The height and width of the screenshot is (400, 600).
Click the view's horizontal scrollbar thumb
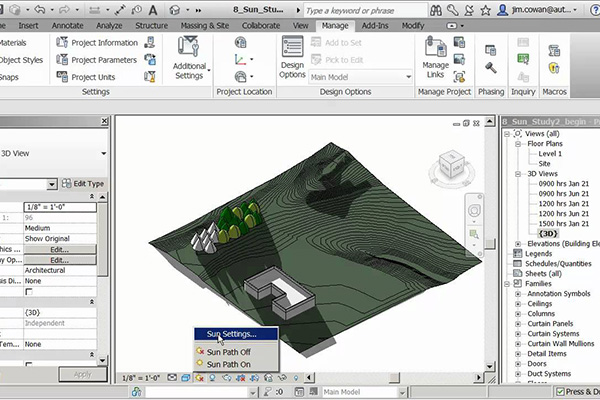click(x=394, y=378)
